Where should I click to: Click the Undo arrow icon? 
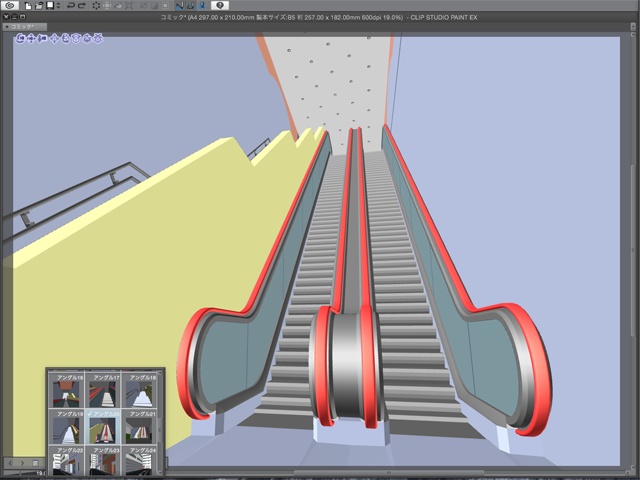click(x=70, y=6)
